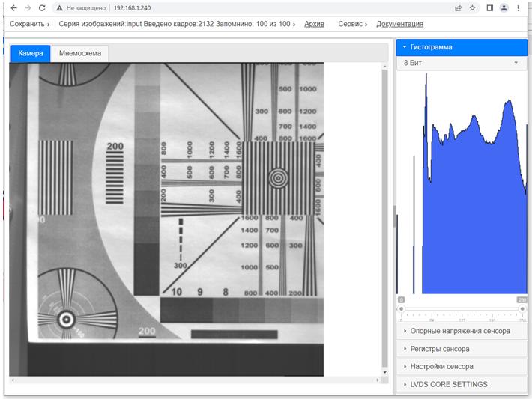Click the histogram range slider's left handle
The height and width of the screenshot is (399, 532).
tap(401, 308)
